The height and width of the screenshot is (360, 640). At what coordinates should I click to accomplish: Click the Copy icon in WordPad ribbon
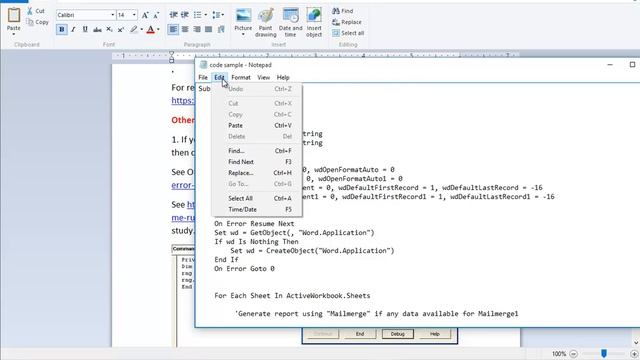coord(30,22)
